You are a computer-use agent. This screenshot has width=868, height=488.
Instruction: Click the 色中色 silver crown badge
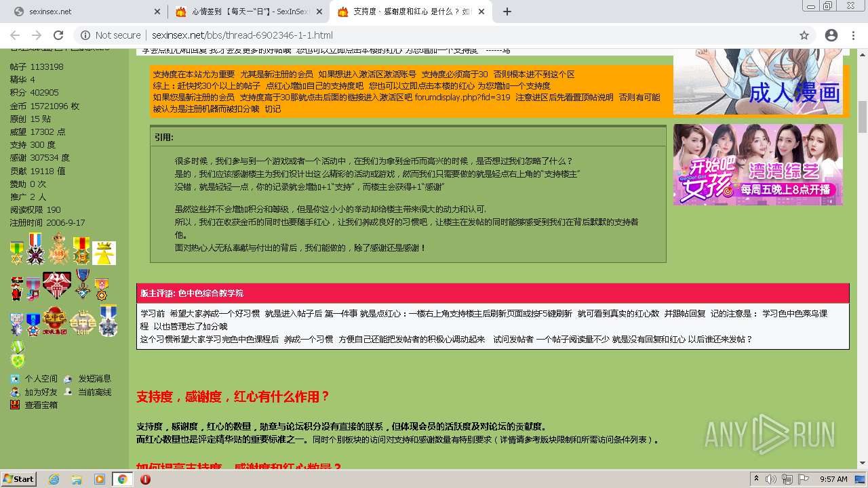point(83,323)
